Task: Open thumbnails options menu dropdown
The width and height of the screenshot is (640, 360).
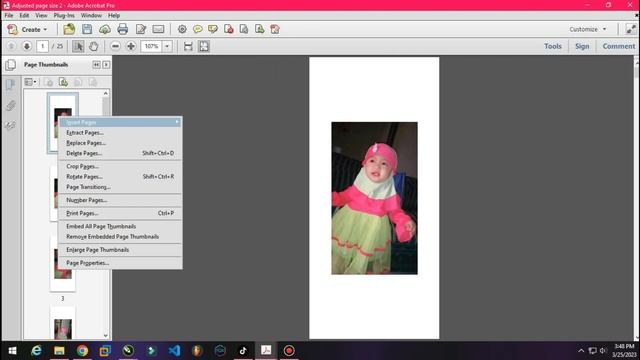Action: [30, 82]
